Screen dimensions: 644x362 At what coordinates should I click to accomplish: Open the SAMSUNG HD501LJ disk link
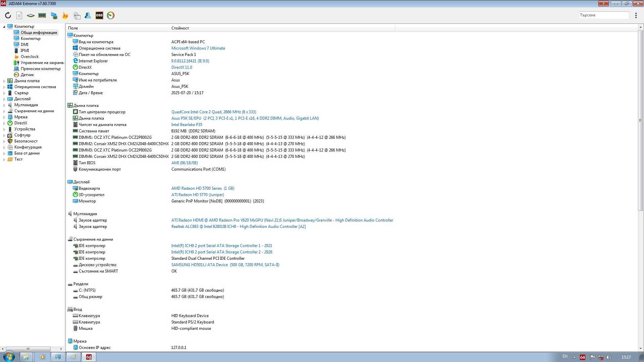coord(225,265)
